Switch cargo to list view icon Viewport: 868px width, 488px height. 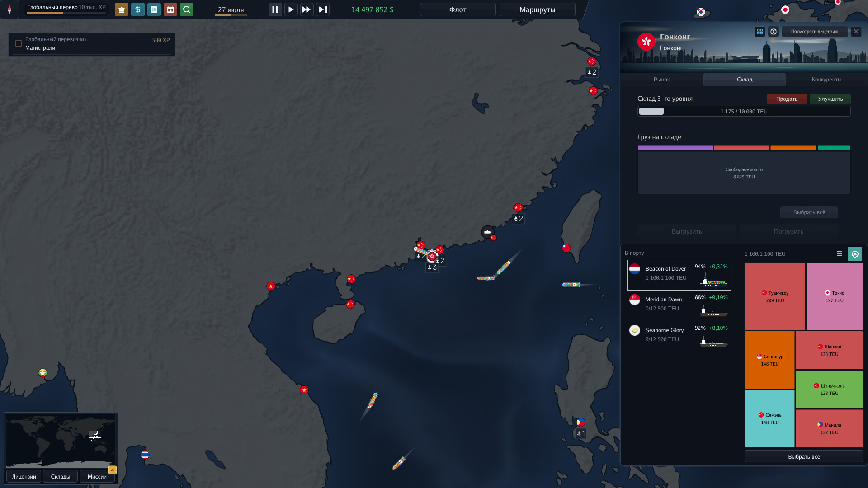839,254
